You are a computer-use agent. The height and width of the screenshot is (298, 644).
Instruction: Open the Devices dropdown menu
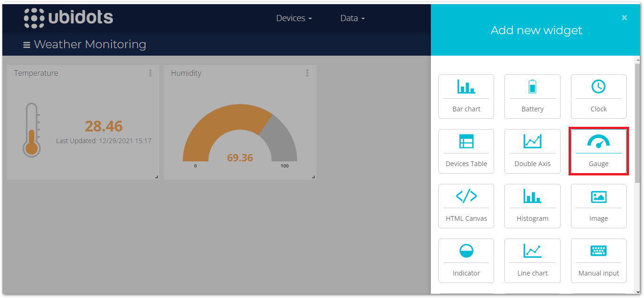(294, 18)
